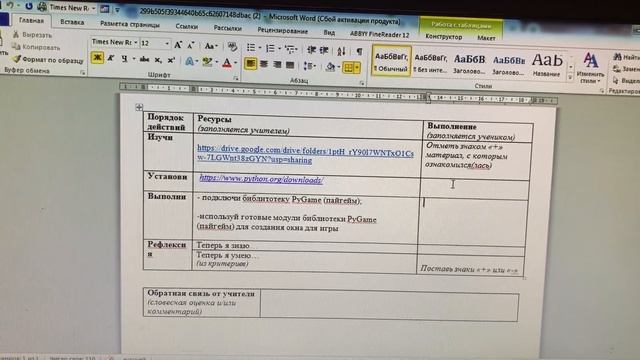Click the borders grid icon
640x360 pixels.
[348, 67]
